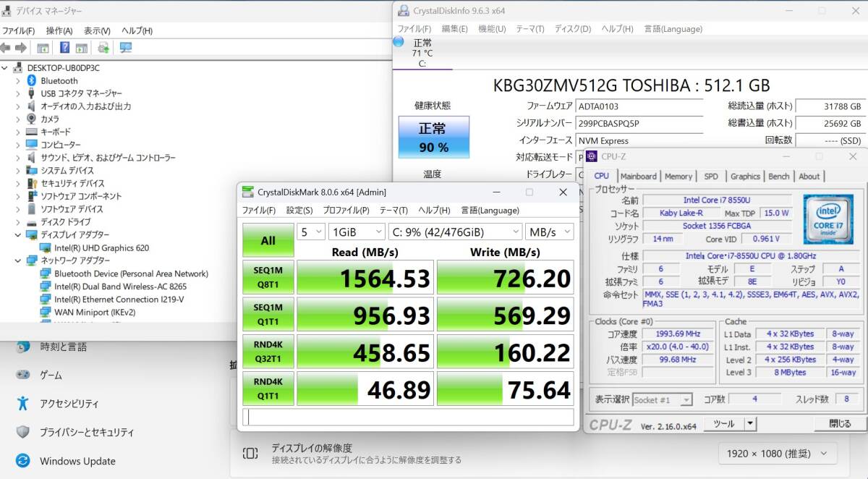The image size is (868, 479).
Task: Open プロファイル(P) menu in CrystalDiskMark
Action: (x=346, y=211)
